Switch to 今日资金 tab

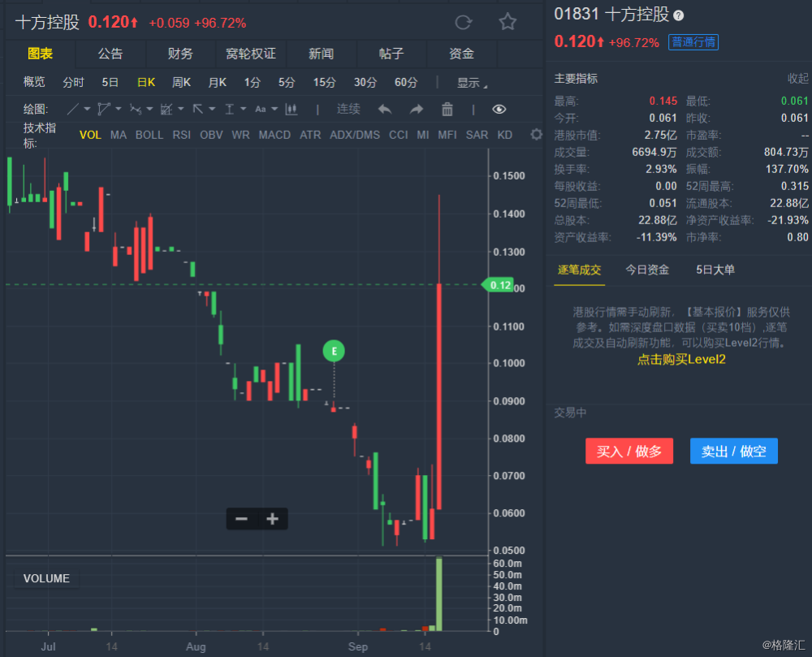click(x=647, y=270)
